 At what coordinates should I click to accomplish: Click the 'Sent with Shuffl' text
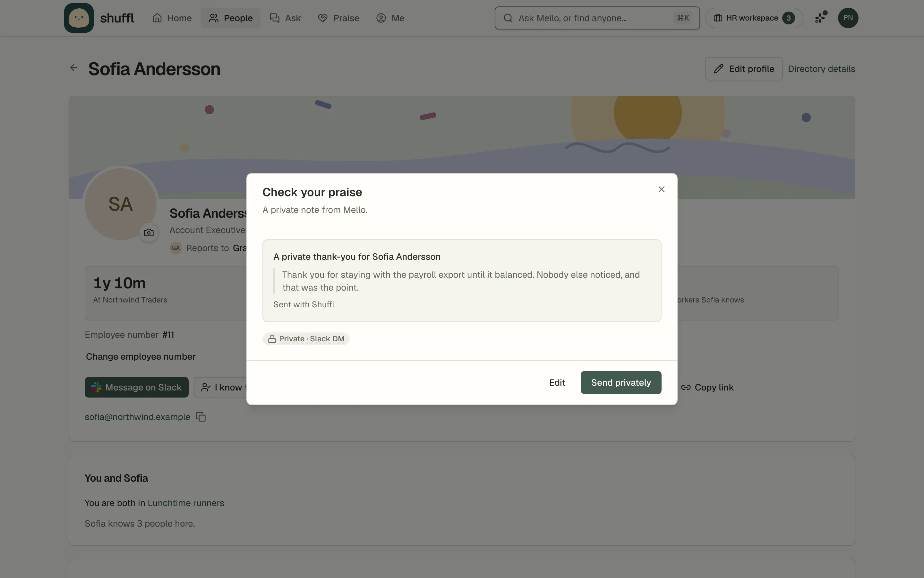click(304, 304)
